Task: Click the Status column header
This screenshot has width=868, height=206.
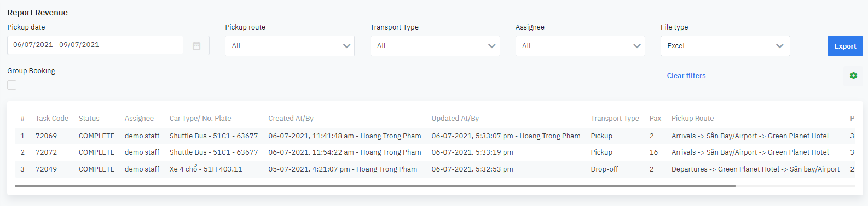Action: tap(89, 118)
